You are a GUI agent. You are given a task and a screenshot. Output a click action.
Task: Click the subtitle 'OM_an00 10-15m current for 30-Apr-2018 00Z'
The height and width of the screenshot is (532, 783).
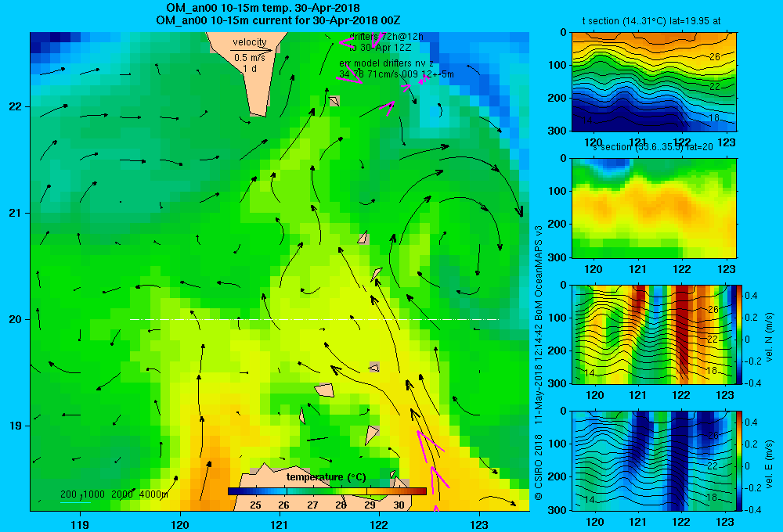278,20
